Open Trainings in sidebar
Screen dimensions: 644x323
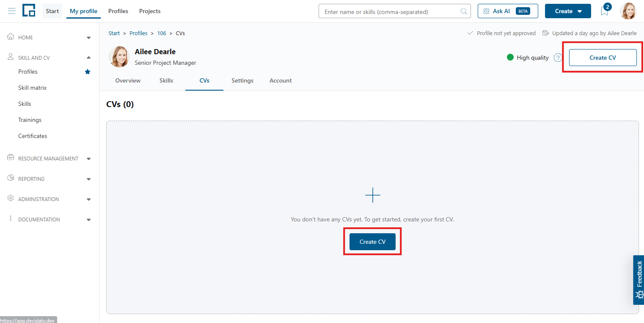pos(30,120)
